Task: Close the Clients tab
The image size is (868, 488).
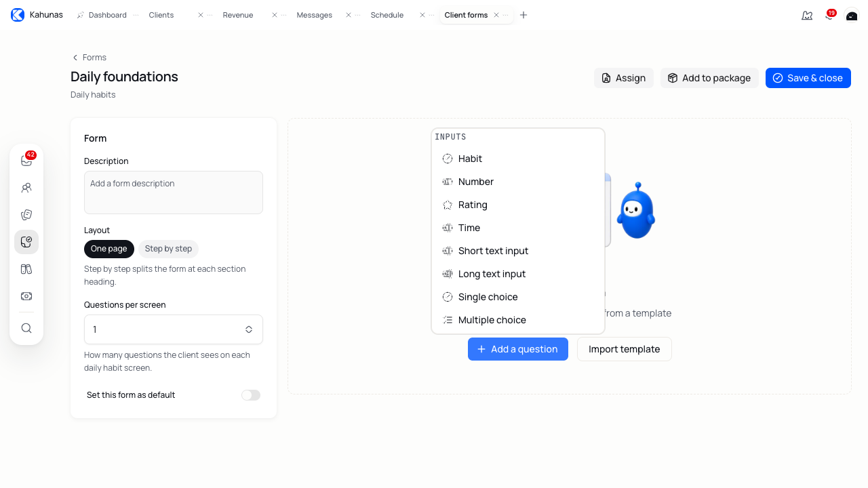Action: coord(201,15)
